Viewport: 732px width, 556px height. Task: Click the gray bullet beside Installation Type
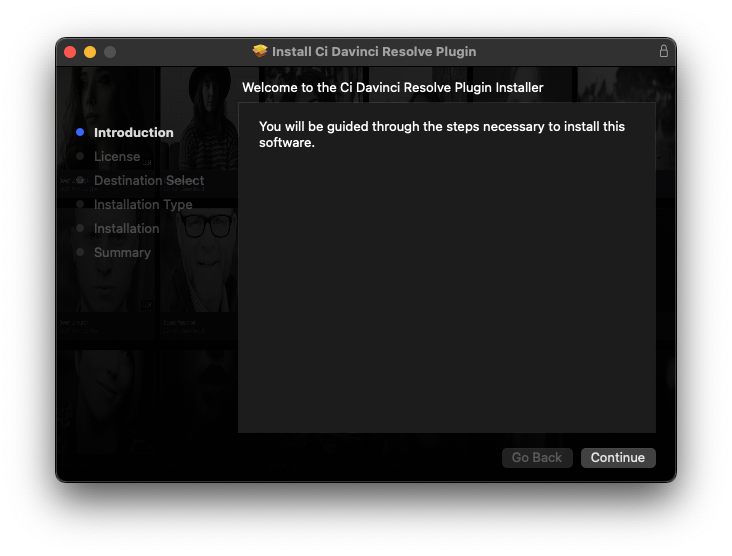click(x=80, y=204)
